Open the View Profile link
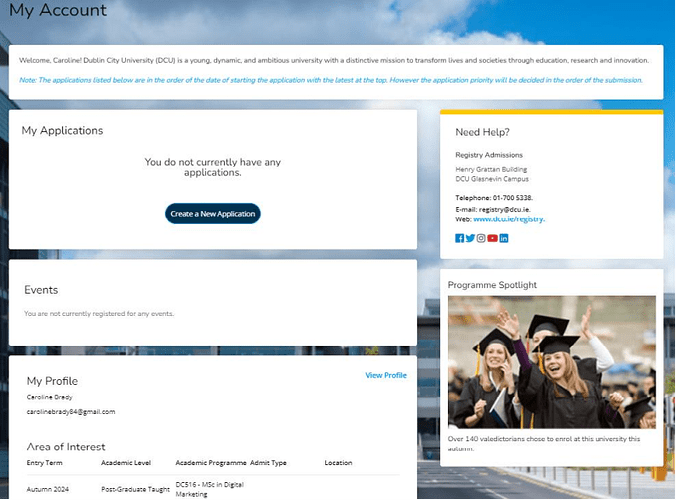This screenshot has height=500, width=676. tap(386, 375)
